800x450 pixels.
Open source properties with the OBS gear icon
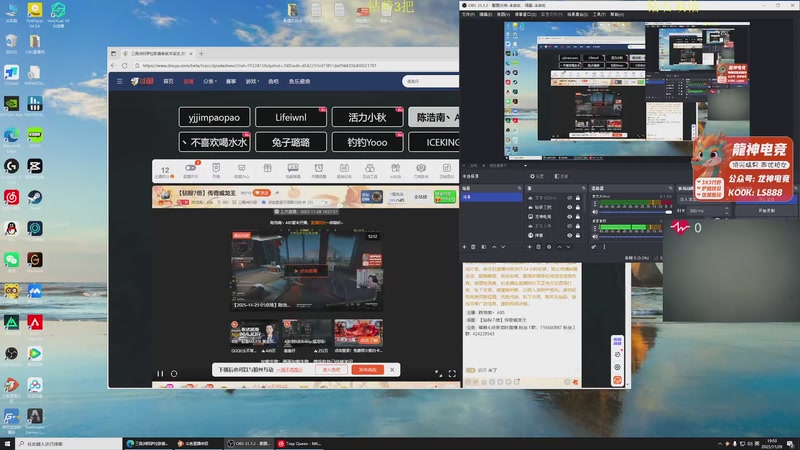point(549,247)
